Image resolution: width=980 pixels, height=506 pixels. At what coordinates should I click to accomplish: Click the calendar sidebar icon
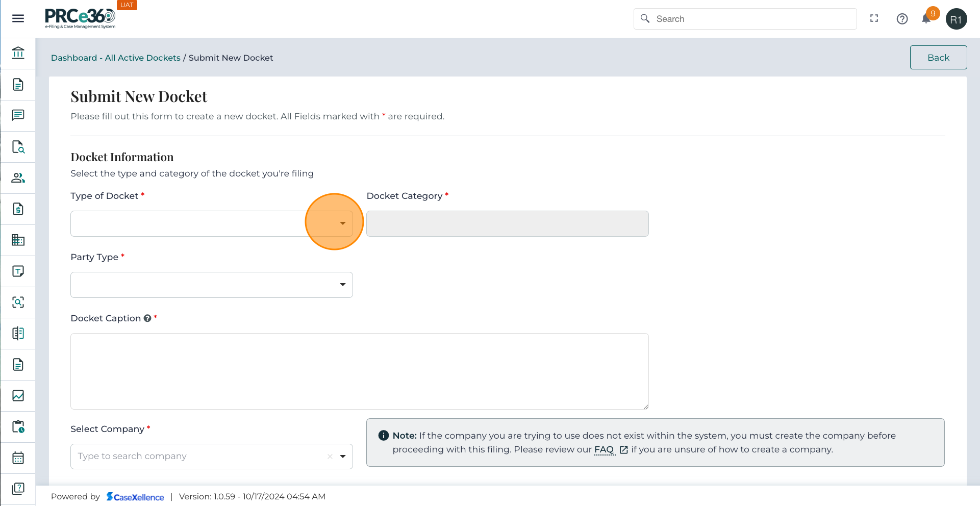18,458
